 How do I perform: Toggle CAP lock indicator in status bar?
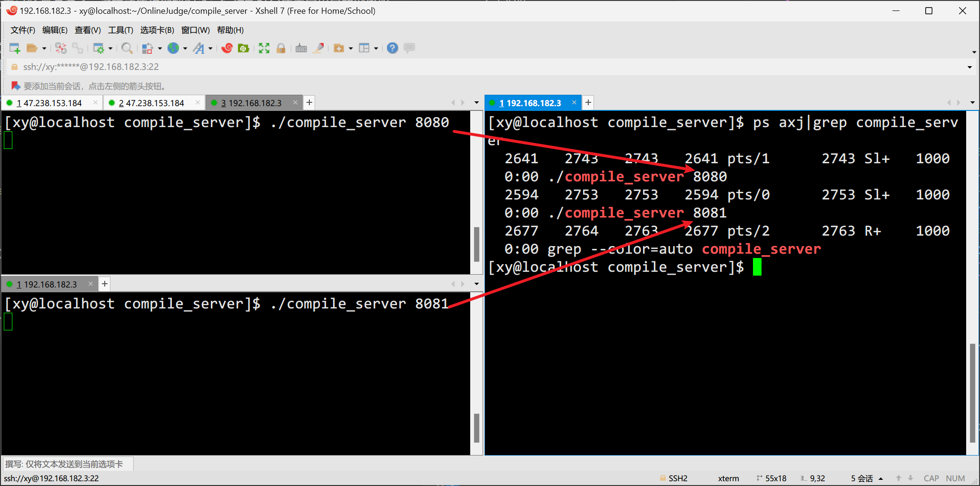pyautogui.click(x=931, y=478)
